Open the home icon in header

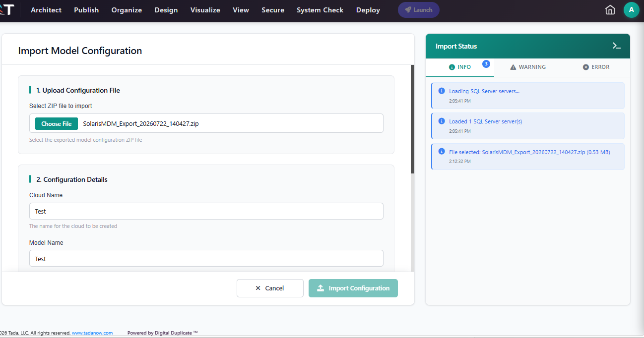coord(610,10)
